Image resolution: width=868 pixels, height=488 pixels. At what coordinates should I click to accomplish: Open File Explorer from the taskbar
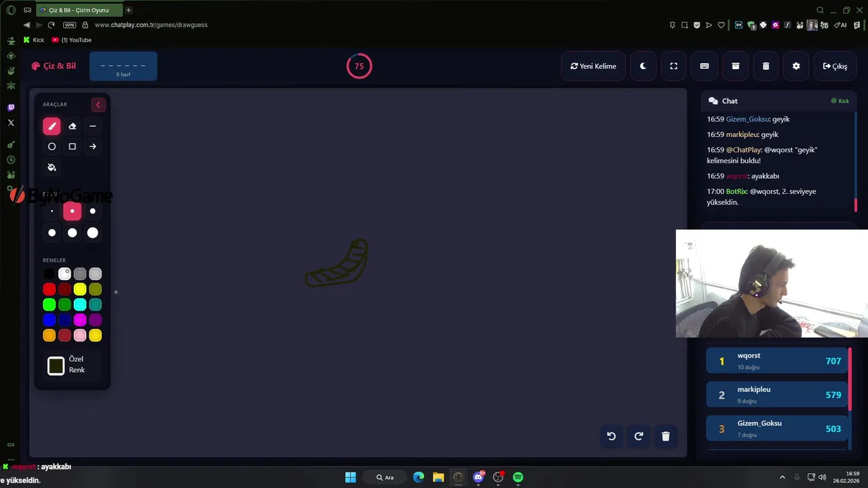(x=438, y=477)
